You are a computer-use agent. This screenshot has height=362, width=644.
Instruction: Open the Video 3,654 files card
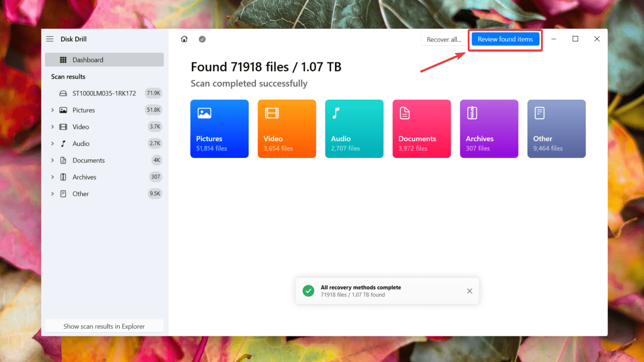(287, 129)
